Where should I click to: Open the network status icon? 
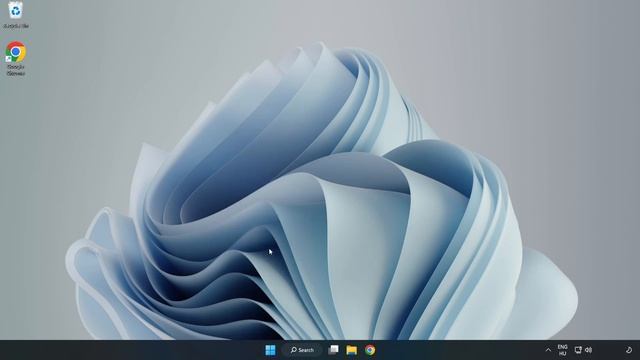[x=578, y=350]
